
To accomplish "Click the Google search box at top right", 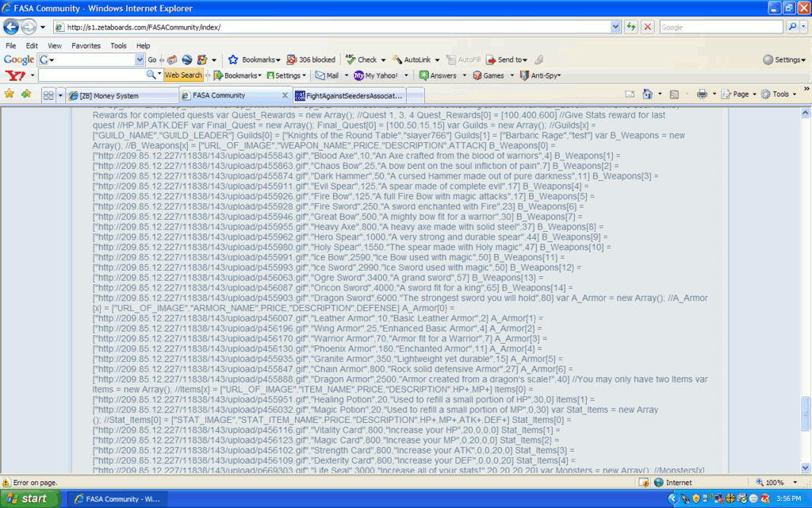I will tap(720, 27).
